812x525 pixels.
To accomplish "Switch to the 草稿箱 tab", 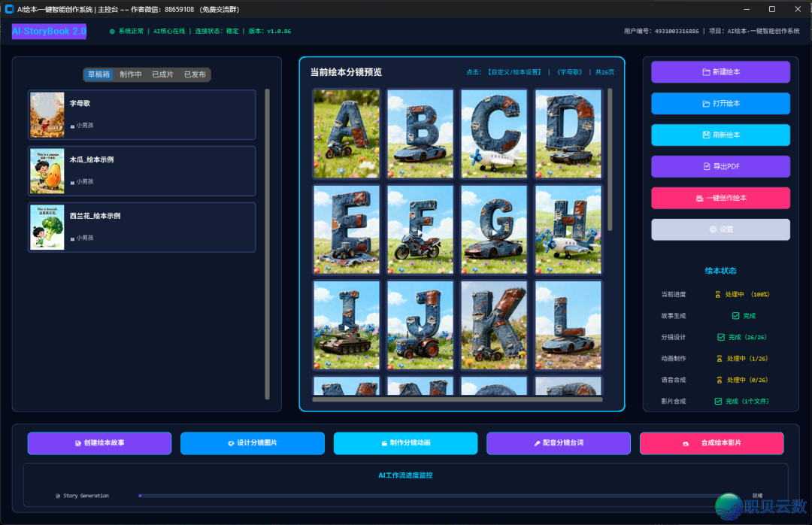I will (98, 74).
